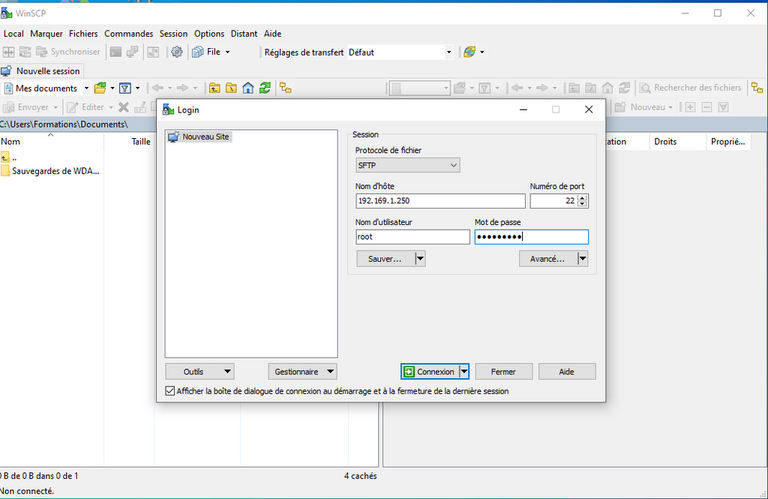This screenshot has width=768, height=499.
Task: Click the File queue icon in toolbar
Action: (198, 52)
